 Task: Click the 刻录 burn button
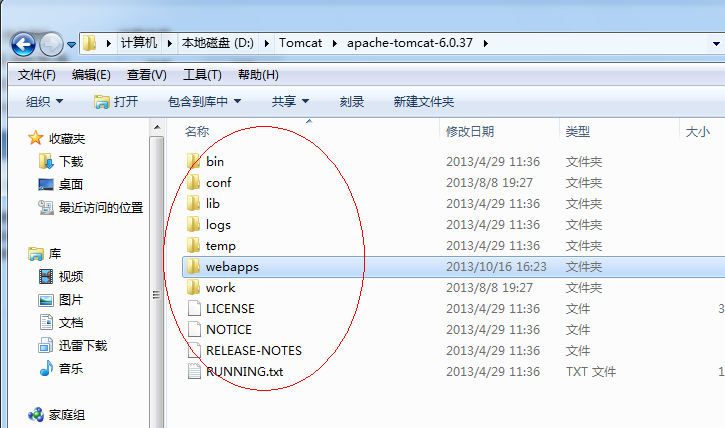351,101
